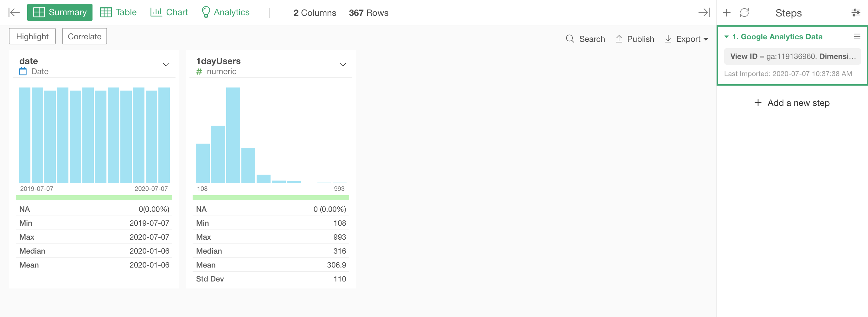Open the Google Analytics Data step menu

click(x=857, y=36)
